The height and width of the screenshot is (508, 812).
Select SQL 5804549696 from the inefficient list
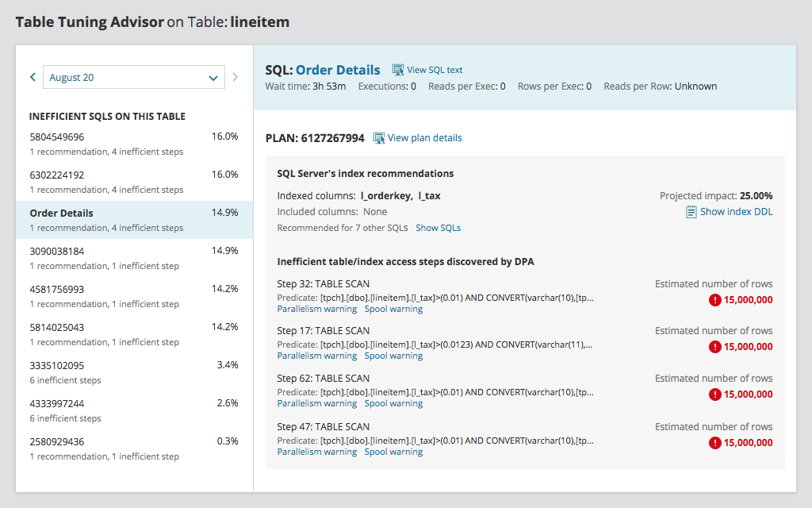[67, 137]
